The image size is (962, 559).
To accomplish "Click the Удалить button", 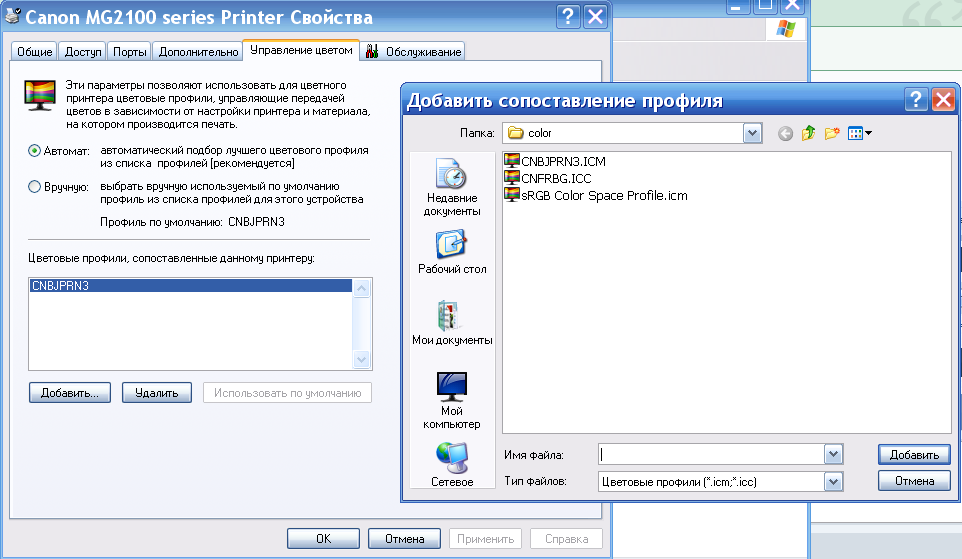I will (x=156, y=393).
